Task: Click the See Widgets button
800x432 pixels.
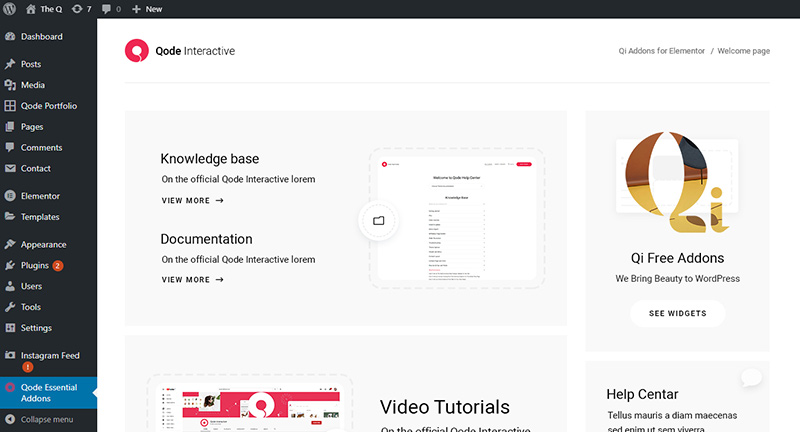Action: (x=678, y=313)
